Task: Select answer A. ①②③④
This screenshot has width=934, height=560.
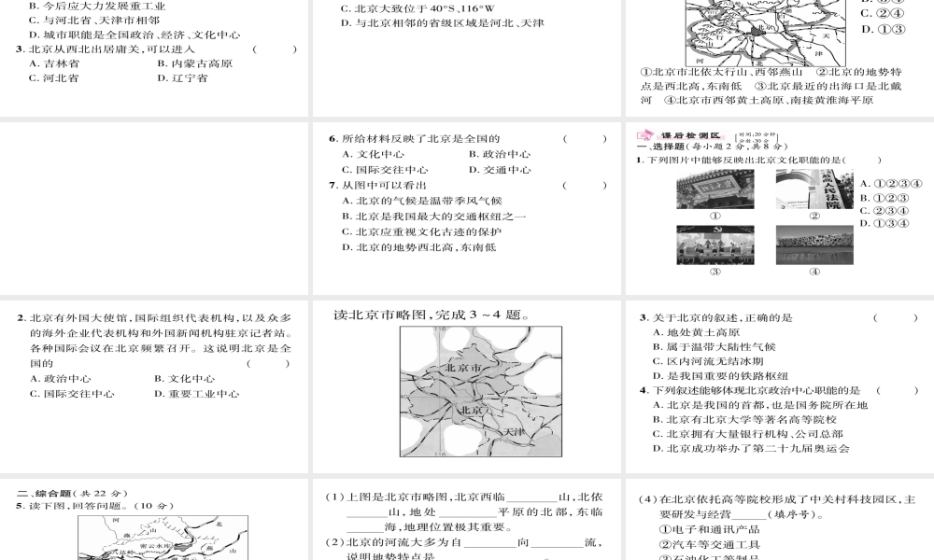Action: [x=890, y=184]
